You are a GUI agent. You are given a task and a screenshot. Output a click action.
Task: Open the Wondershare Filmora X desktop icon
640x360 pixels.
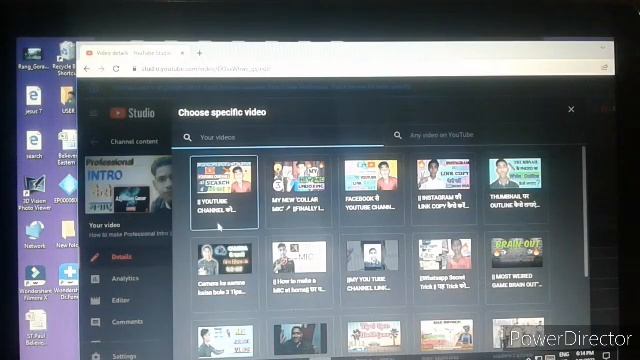tap(36, 283)
